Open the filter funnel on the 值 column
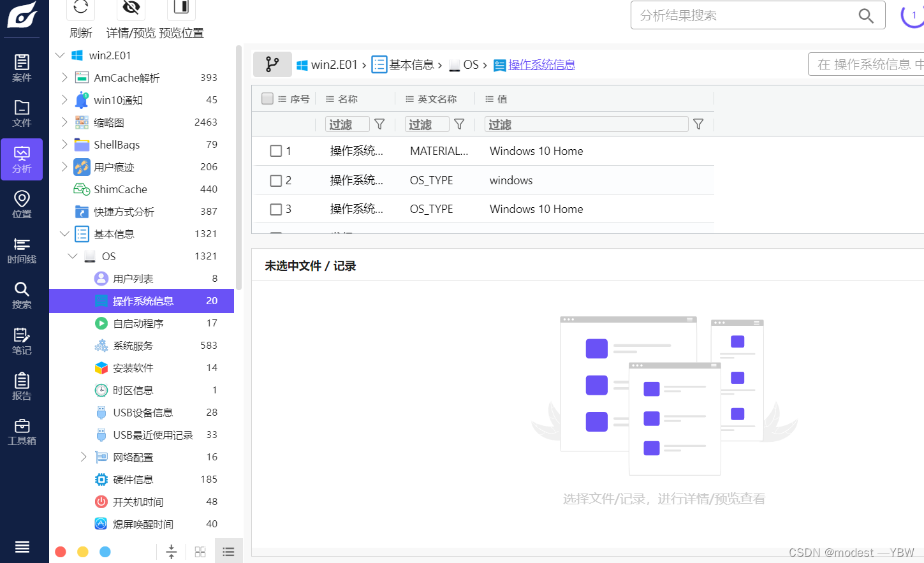The height and width of the screenshot is (563, 924). click(698, 124)
